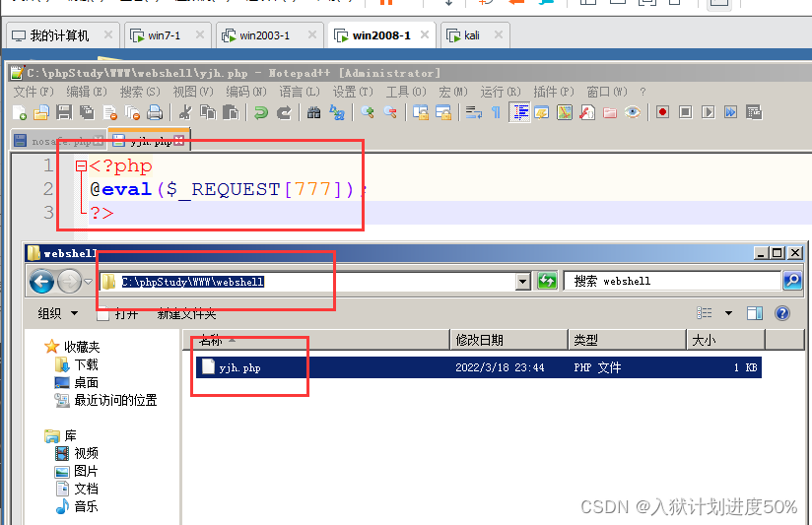Open the 组织 dropdown menu

(57, 313)
